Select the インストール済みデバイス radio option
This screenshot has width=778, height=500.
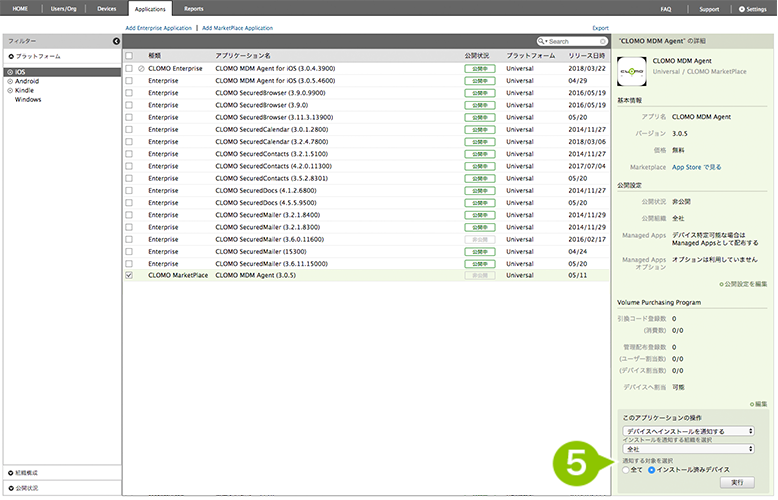(652, 470)
